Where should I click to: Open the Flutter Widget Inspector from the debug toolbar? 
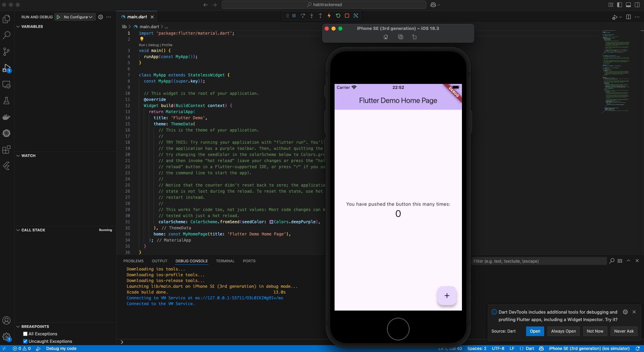(356, 16)
